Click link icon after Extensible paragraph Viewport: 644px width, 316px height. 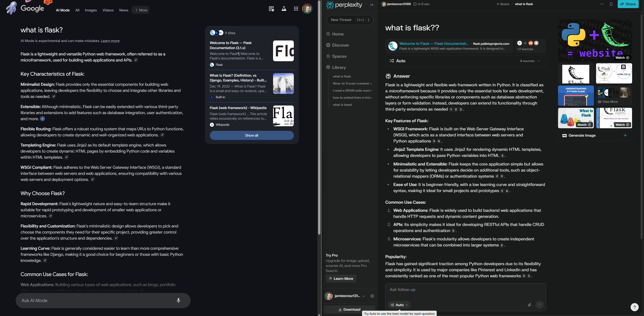click(x=42, y=119)
